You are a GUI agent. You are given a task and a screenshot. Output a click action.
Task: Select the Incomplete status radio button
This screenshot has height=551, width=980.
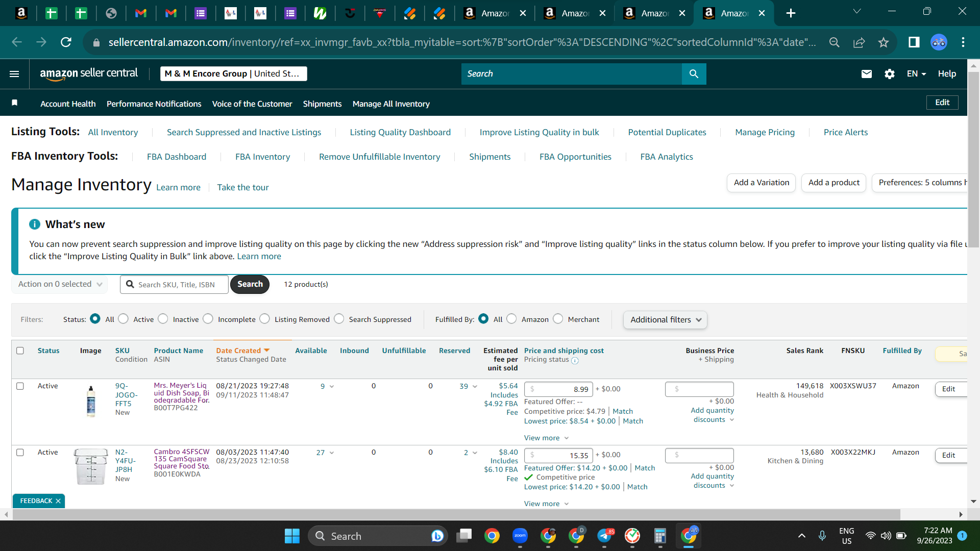208,319
